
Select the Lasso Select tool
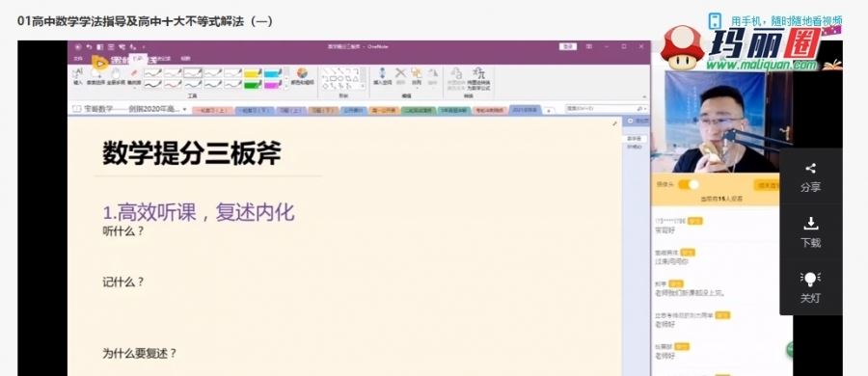[x=95, y=76]
